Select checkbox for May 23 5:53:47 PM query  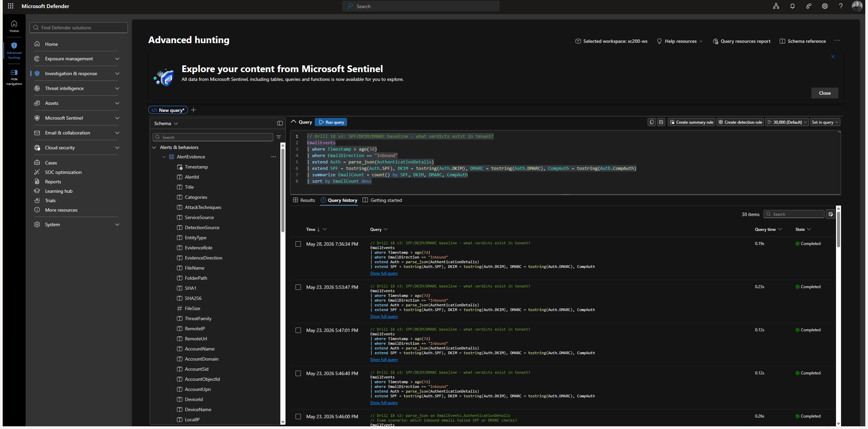(x=298, y=287)
